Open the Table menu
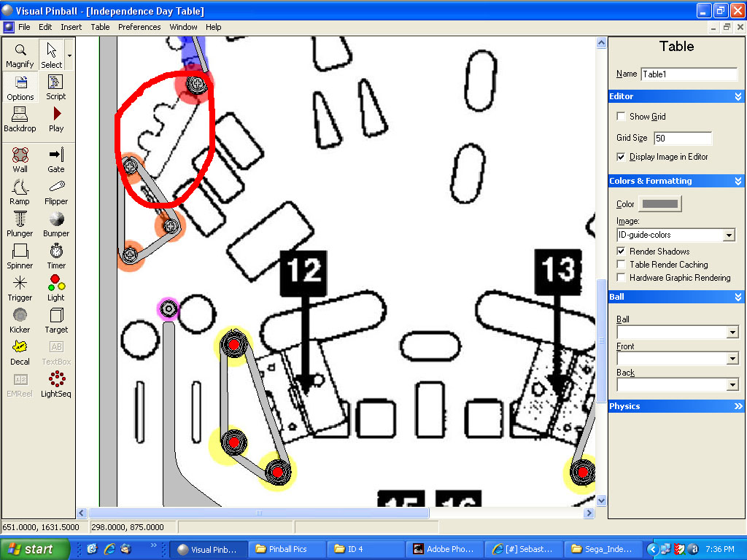Image resolution: width=747 pixels, height=560 pixels. [100, 27]
